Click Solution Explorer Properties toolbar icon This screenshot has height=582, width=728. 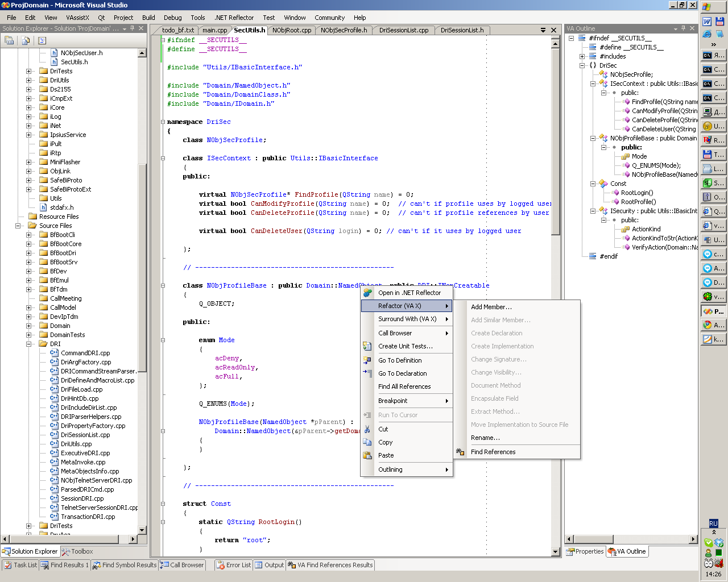pos(9,40)
